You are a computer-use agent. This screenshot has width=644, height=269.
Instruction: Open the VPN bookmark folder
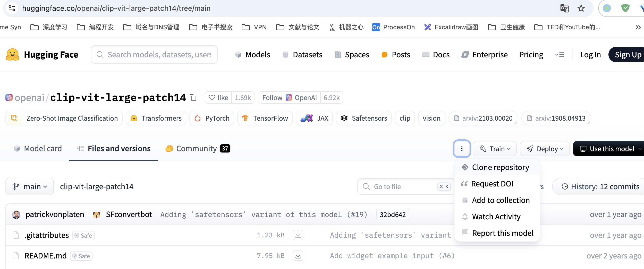(254, 27)
